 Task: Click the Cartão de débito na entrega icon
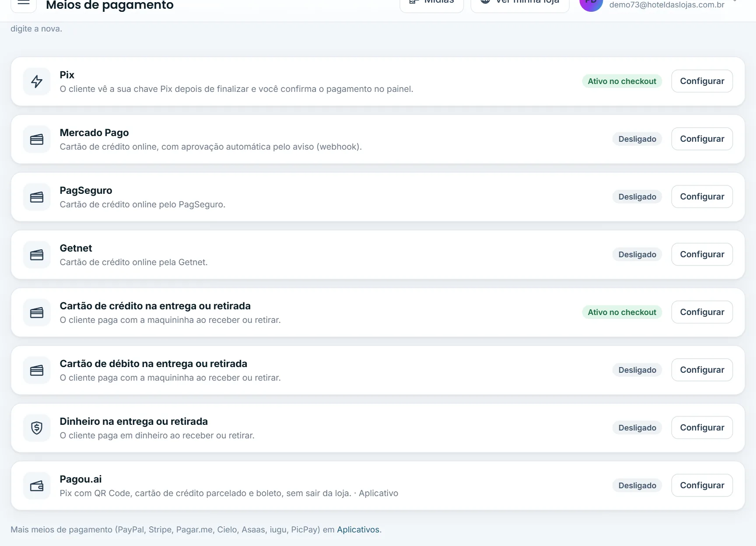click(x=37, y=370)
